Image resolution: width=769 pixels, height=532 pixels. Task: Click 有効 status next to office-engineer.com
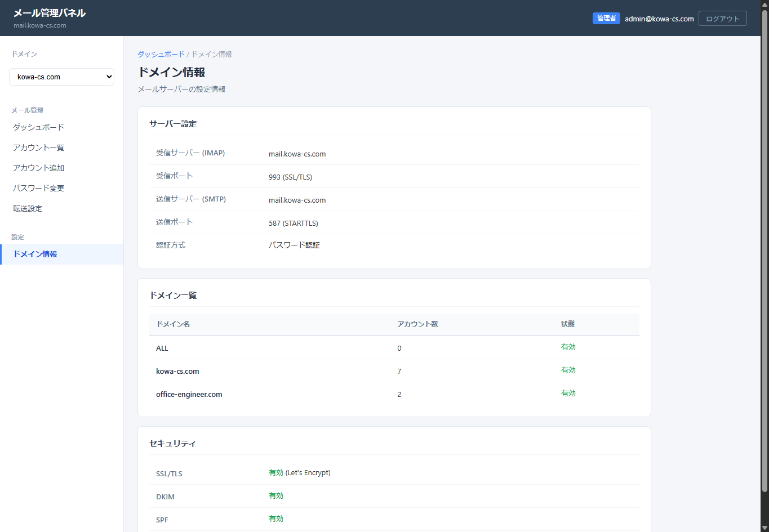point(568,393)
